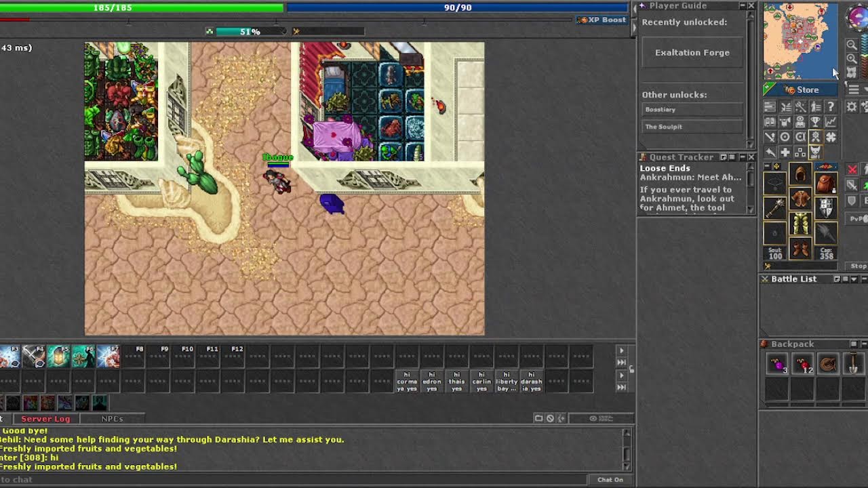
Task: Minimize the Player Guide panel
Action: click(x=742, y=5)
